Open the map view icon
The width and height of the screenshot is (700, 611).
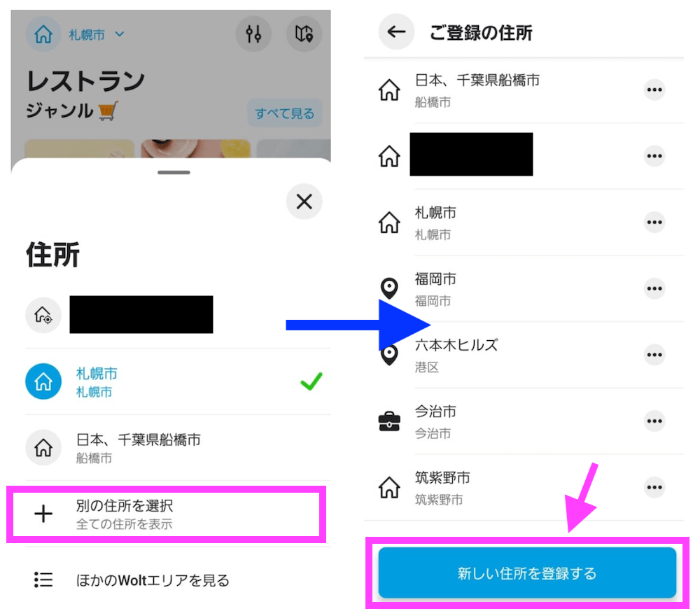click(x=304, y=34)
